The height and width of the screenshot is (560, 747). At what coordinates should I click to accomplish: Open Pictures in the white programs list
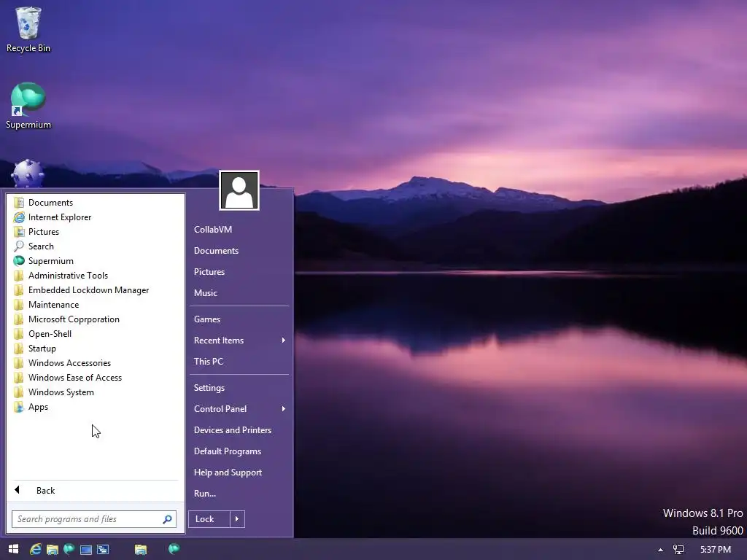tap(96, 232)
